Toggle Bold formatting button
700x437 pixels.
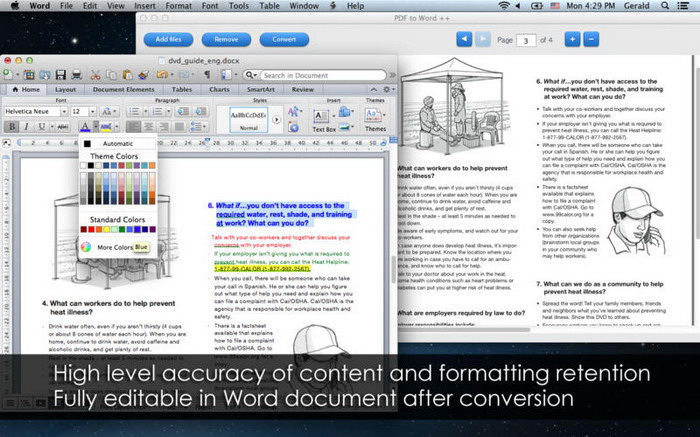click(12, 127)
